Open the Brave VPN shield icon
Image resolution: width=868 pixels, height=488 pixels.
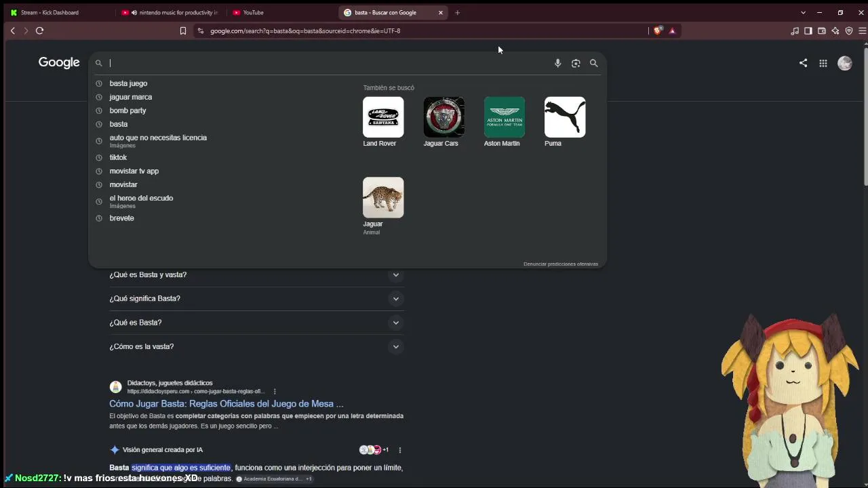coord(849,30)
